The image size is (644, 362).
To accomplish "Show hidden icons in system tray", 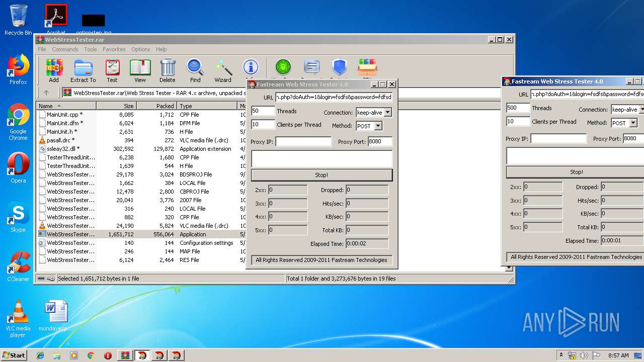I will tap(561, 355).
